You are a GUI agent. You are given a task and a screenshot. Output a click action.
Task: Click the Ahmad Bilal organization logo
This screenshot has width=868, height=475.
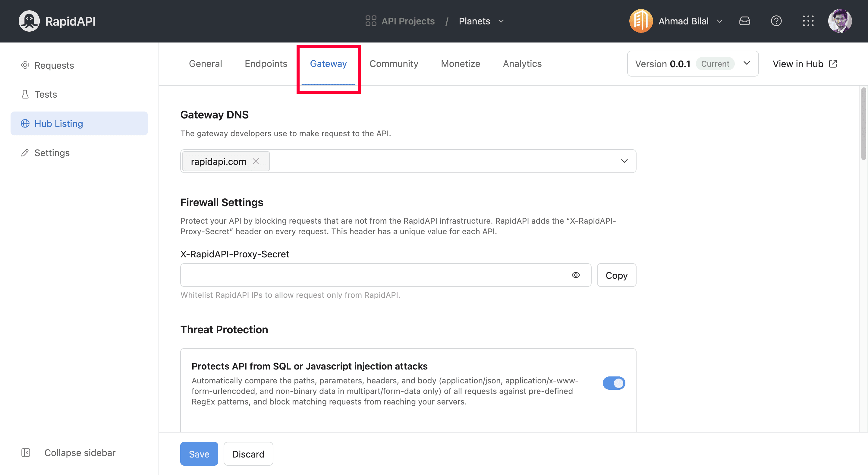pyautogui.click(x=641, y=21)
